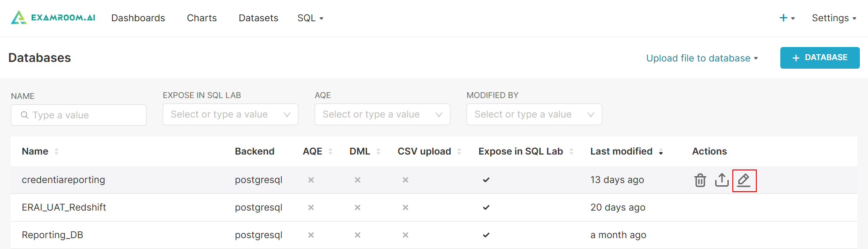The height and width of the screenshot is (249, 868).
Task: Go to the Dashboards tab
Action: [138, 18]
